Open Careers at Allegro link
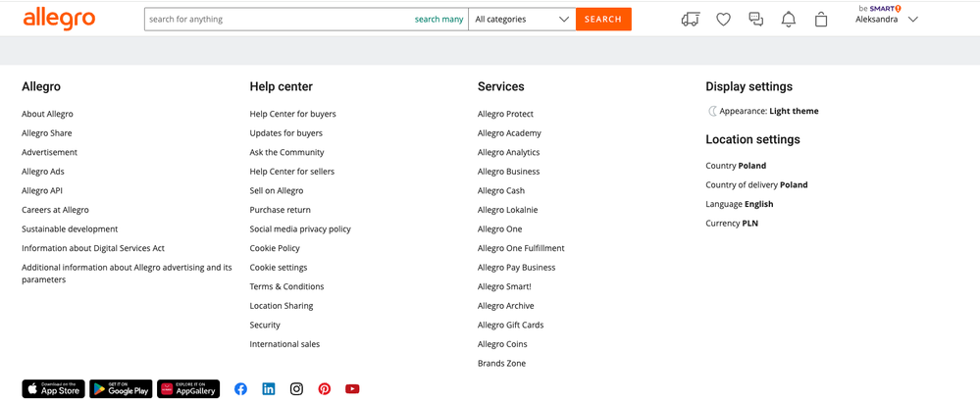 pos(55,210)
